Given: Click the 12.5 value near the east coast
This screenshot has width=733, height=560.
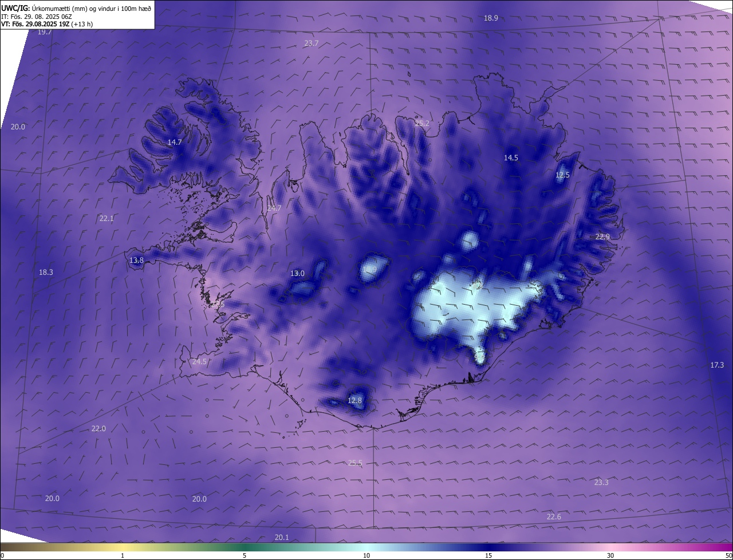Looking at the screenshot, I should pos(562,175).
